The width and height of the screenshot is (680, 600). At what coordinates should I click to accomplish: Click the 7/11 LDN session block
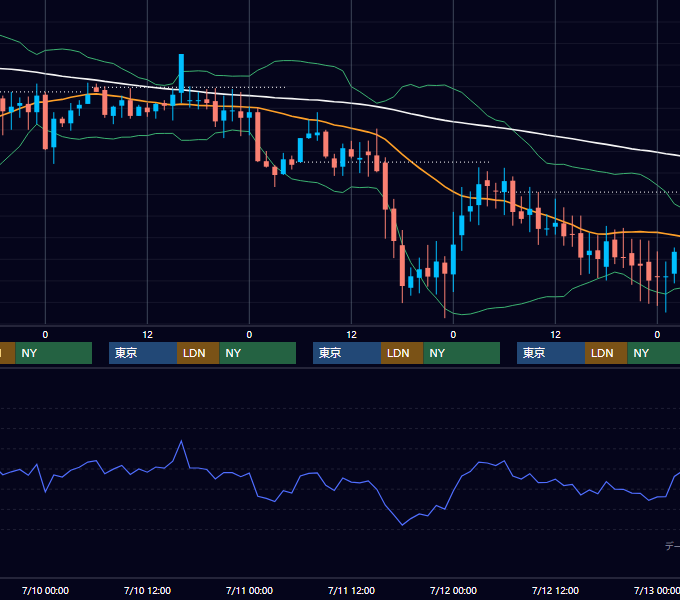402,353
